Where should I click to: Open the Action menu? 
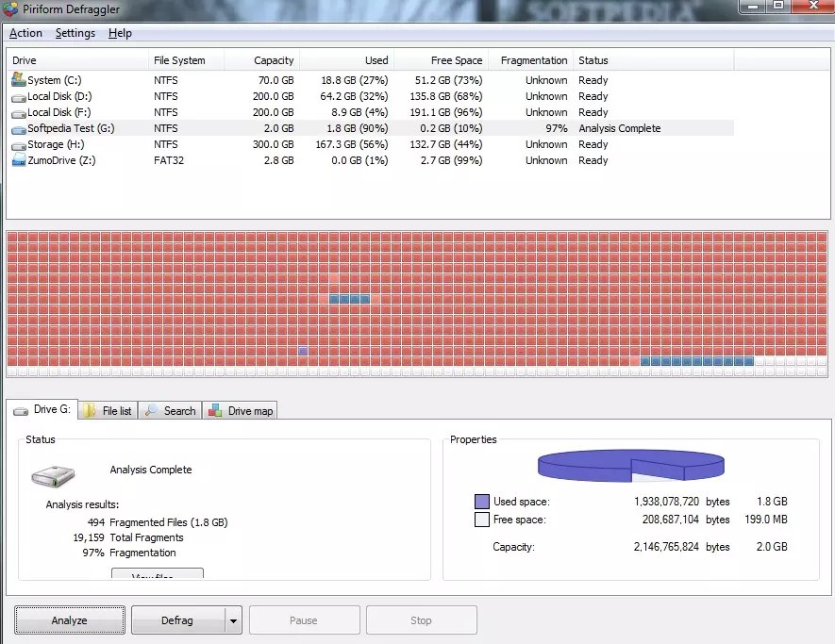pyautogui.click(x=25, y=33)
